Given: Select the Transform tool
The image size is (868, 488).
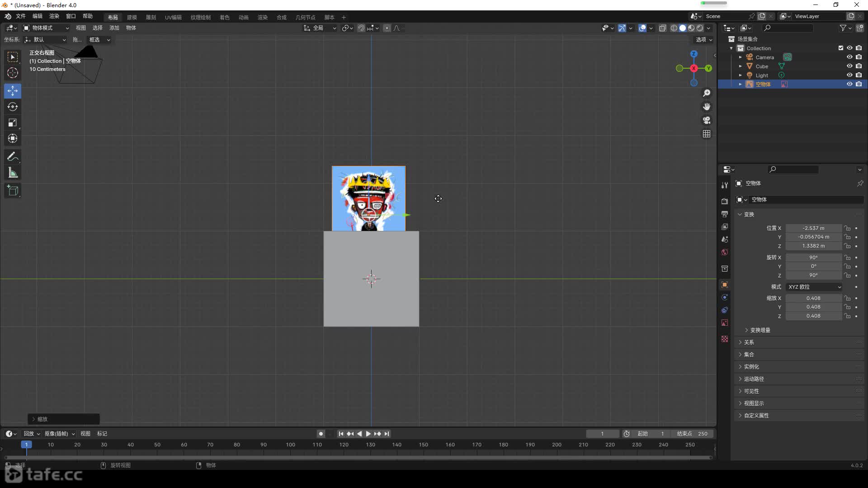Looking at the screenshot, I should click(13, 138).
